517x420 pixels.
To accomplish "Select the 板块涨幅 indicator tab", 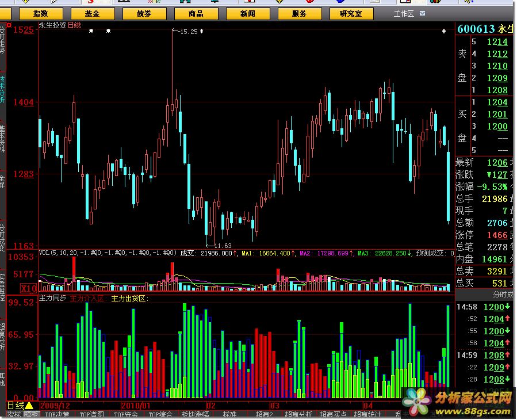I will pos(196,415).
